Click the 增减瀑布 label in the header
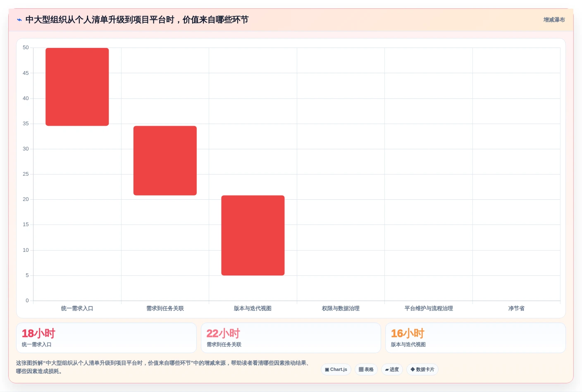The height and width of the screenshot is (392, 582). click(554, 20)
